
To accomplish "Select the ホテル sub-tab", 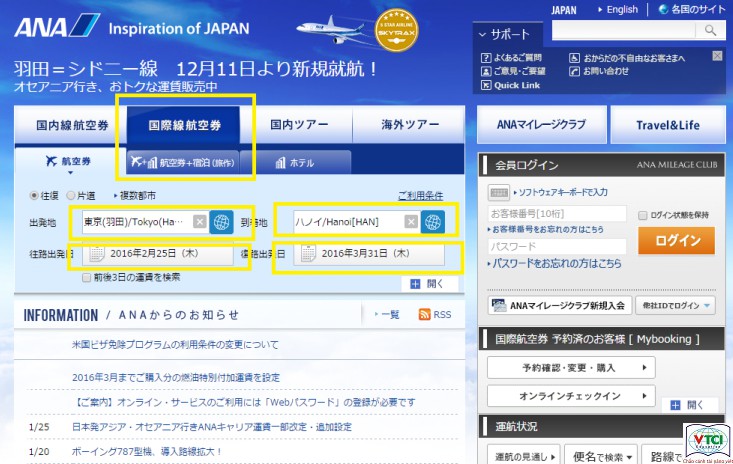I will coord(296,163).
